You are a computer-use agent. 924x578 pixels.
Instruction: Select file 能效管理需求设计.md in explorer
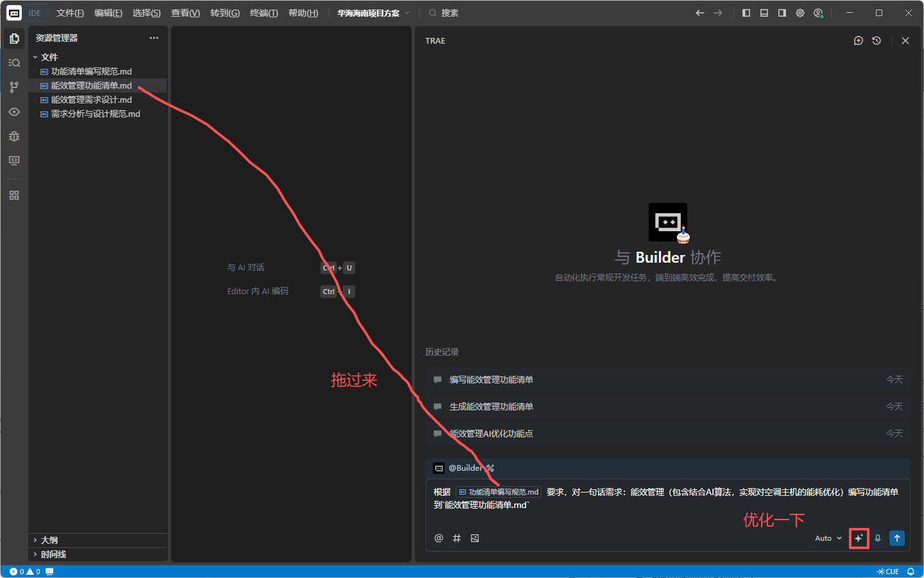click(x=91, y=100)
